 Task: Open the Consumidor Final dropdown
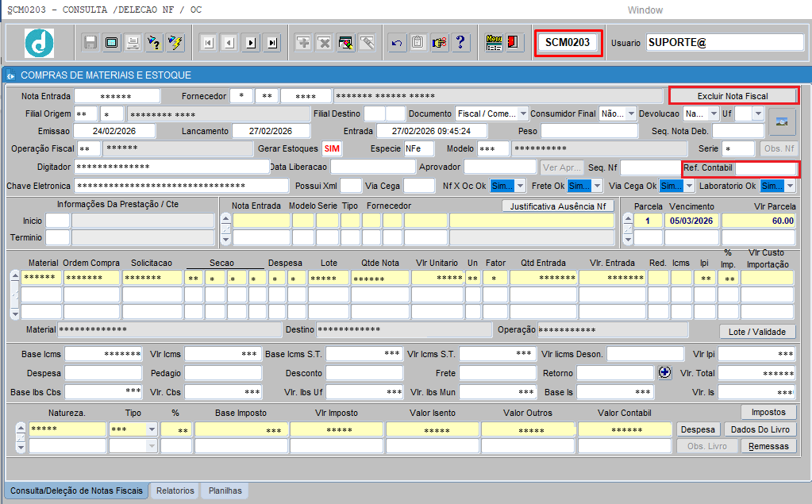point(631,114)
